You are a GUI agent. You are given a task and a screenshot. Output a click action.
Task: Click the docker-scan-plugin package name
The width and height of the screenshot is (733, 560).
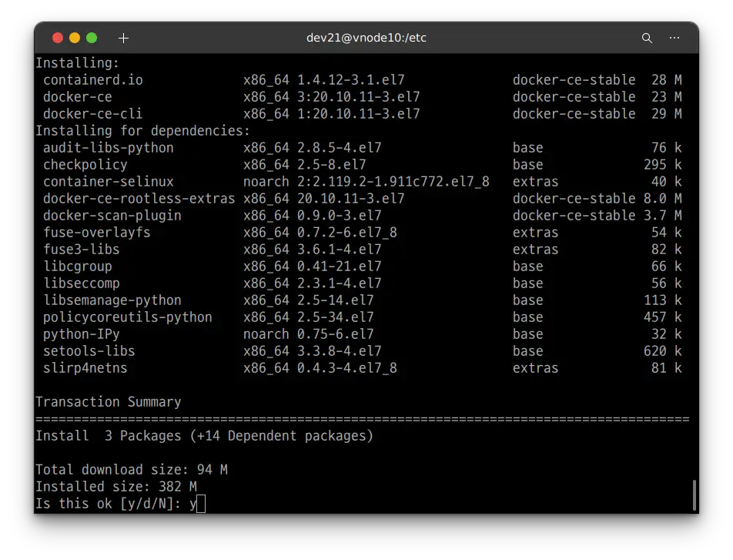pos(112,215)
